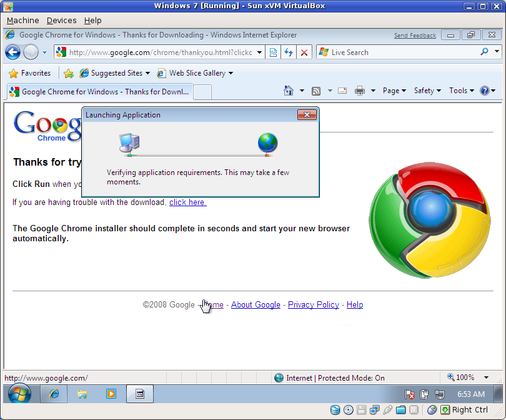The image size is (506, 420).
Task: Expand the address bar history dropdown
Action: point(259,52)
